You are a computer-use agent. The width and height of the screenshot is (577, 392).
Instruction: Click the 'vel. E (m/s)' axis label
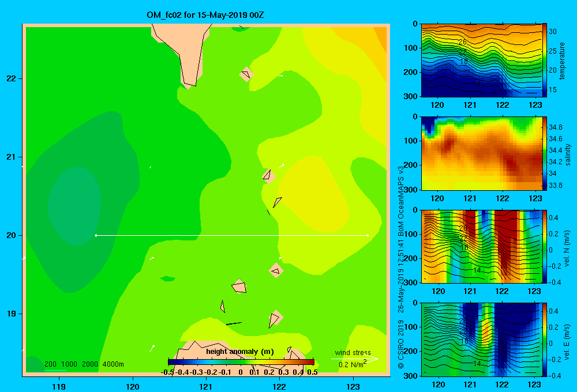pos(567,341)
